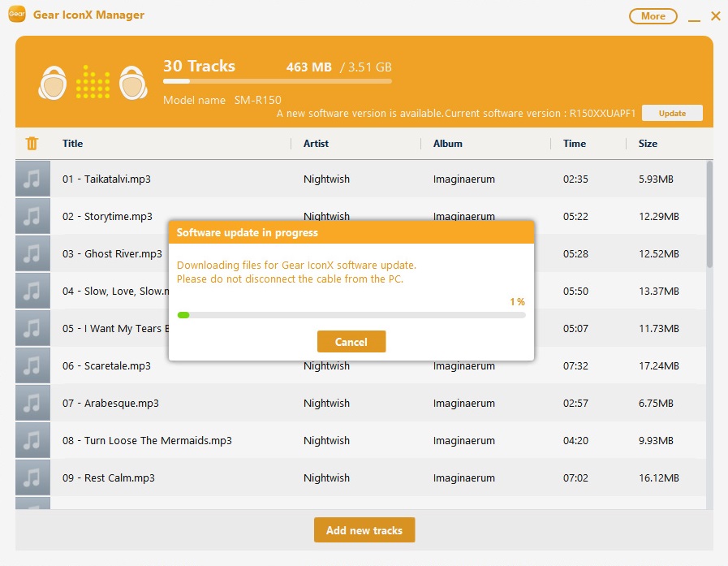
Task: Click the trash delete icon in header
Action: [x=32, y=144]
